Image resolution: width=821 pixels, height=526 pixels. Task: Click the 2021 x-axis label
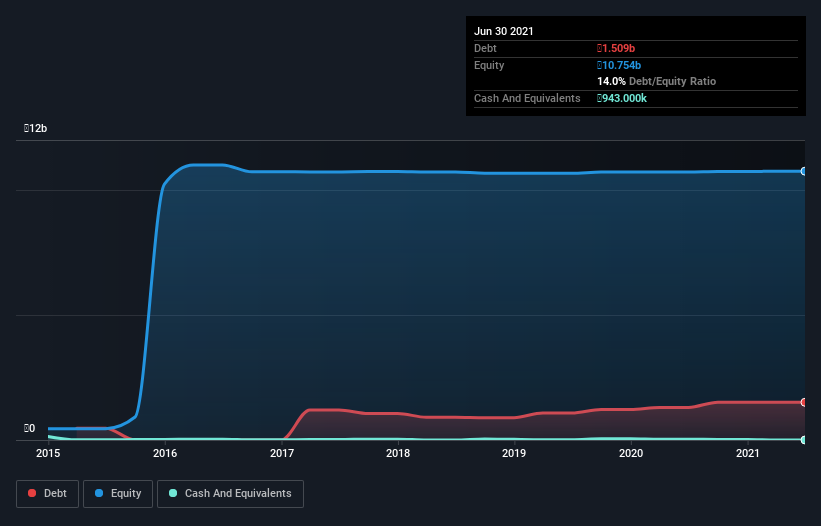tap(748, 453)
